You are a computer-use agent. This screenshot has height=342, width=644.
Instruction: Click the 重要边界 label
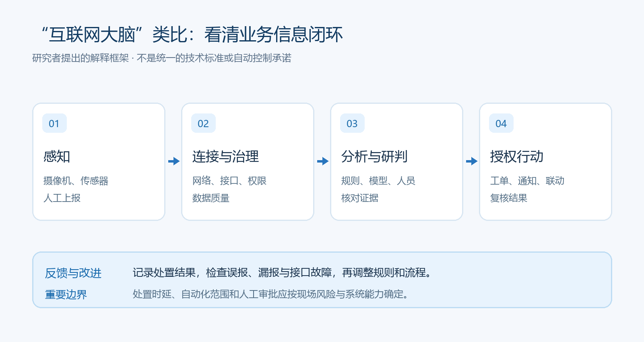(x=66, y=295)
